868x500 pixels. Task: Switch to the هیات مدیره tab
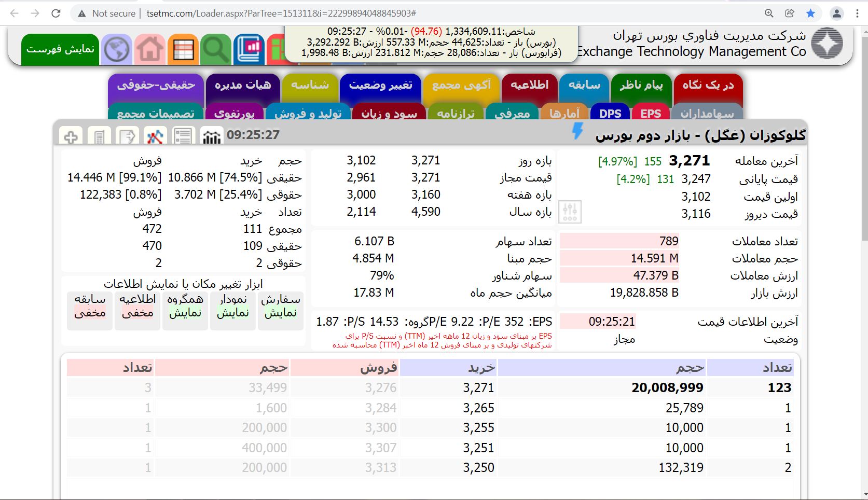(243, 88)
